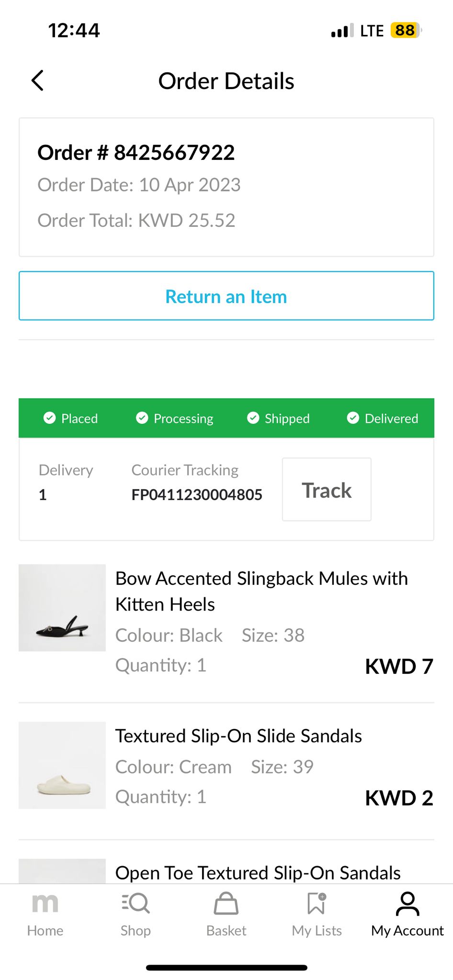Tap the Shipped status checkmark
453x980 pixels.
point(253,418)
